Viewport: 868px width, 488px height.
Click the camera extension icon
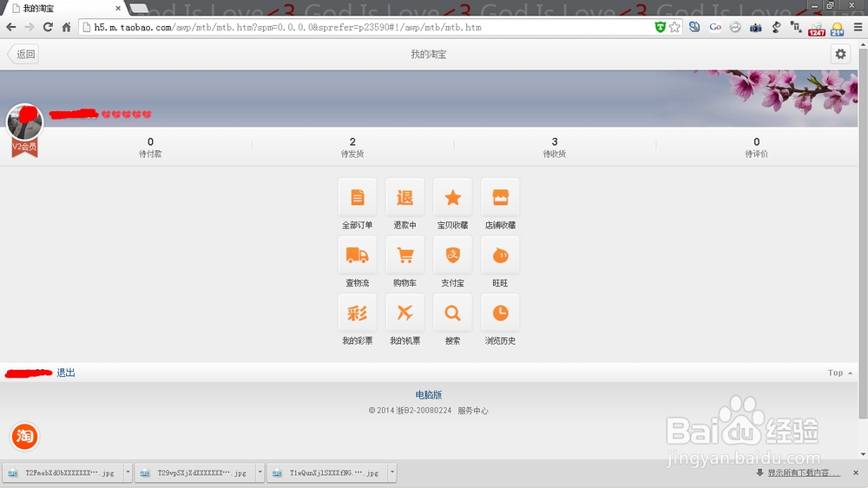click(x=756, y=27)
